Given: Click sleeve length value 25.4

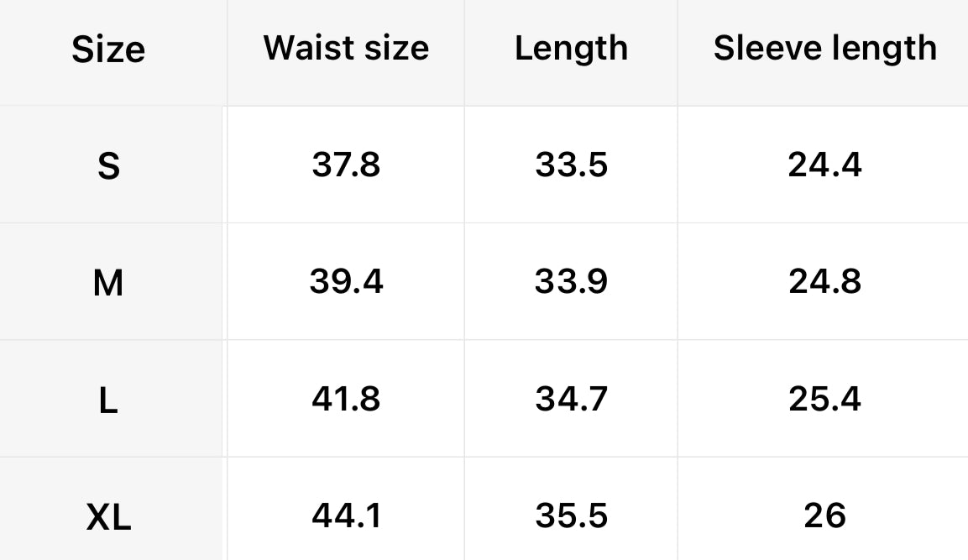Looking at the screenshot, I should tap(824, 399).
